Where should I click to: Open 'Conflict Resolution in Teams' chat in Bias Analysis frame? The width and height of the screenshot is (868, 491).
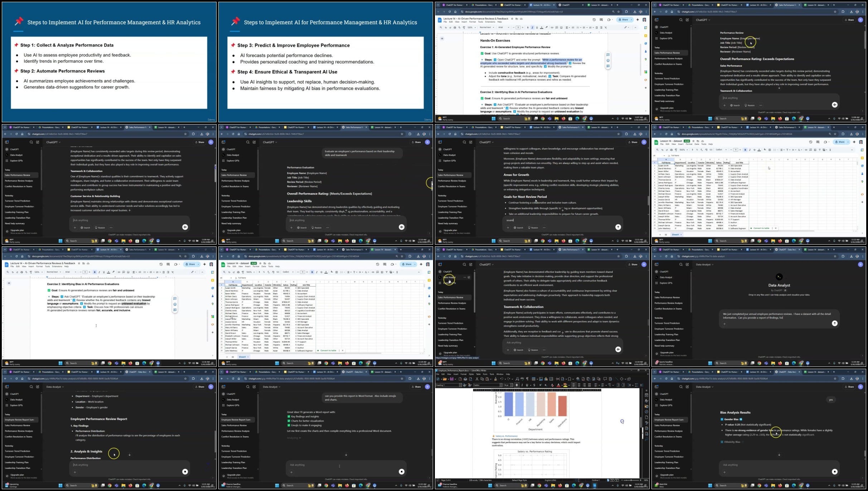point(668,437)
